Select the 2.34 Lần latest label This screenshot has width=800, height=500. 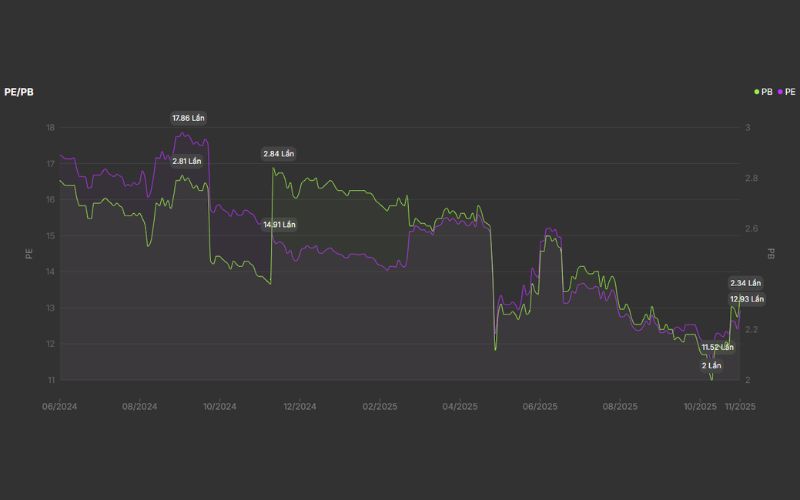[746, 283]
